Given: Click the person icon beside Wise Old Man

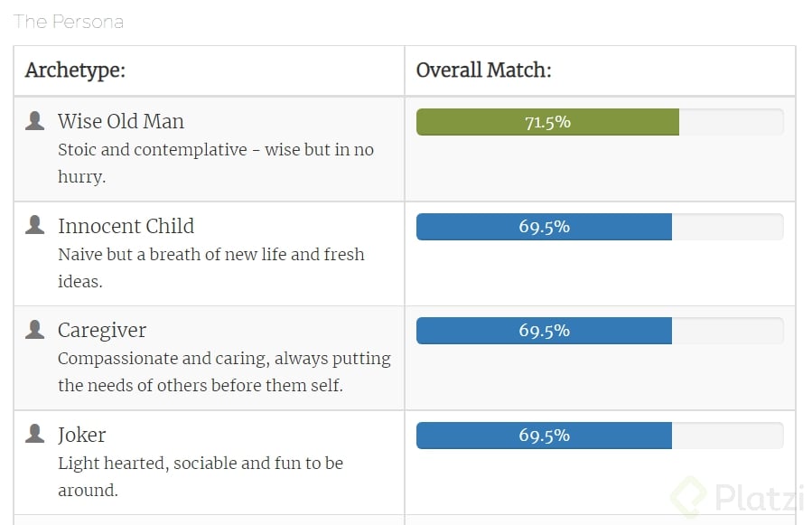Looking at the screenshot, I should point(35,121).
